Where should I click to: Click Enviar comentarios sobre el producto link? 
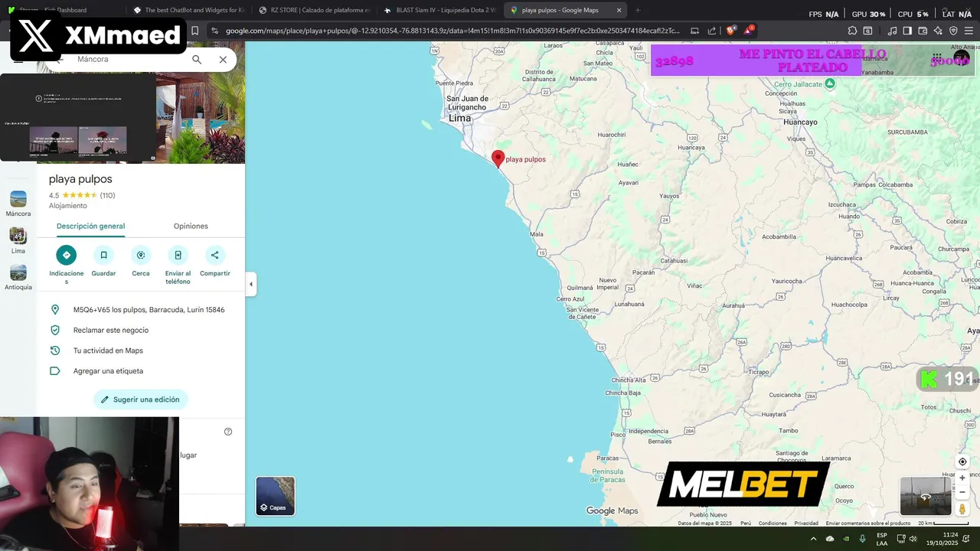[868, 523]
